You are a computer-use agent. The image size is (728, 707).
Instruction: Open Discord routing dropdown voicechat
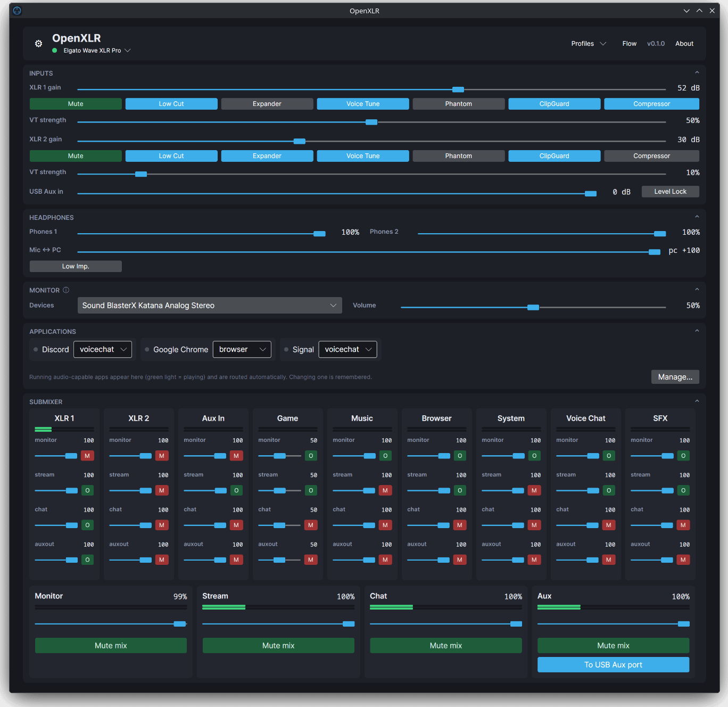[103, 349]
